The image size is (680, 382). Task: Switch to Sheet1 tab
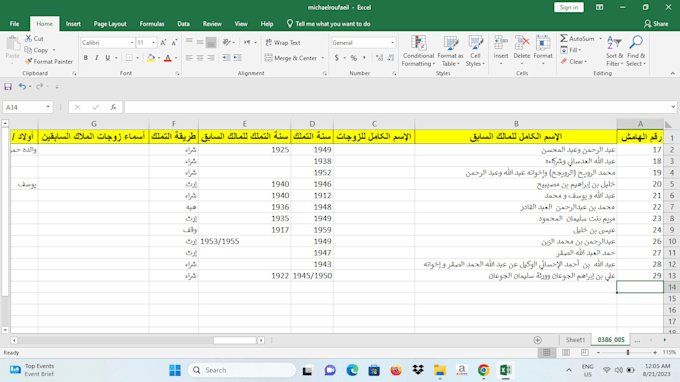coord(575,340)
